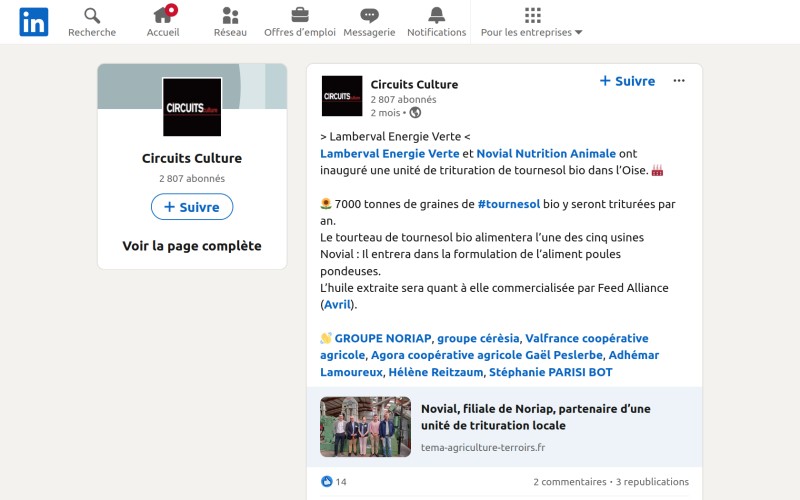
Task: Open Messagerie chat icon
Action: point(369,15)
